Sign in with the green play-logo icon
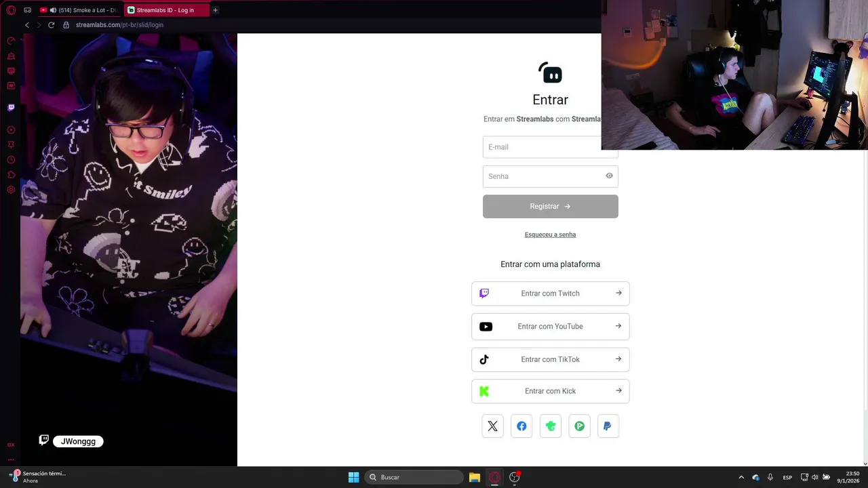The height and width of the screenshot is (488, 868). pyautogui.click(x=580, y=426)
